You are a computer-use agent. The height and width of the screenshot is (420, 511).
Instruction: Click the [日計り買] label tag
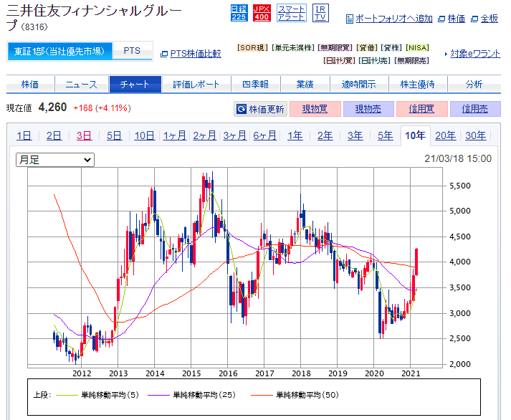[339, 61]
